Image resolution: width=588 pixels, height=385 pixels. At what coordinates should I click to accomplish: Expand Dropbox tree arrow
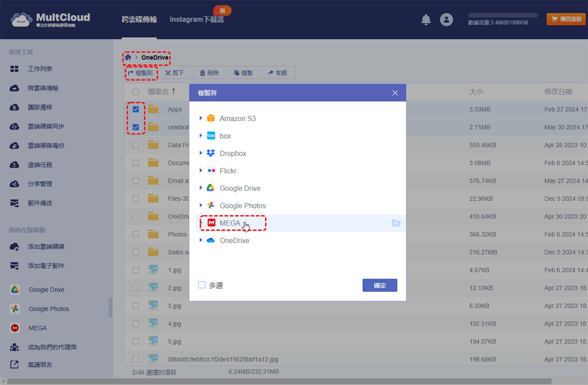(201, 153)
